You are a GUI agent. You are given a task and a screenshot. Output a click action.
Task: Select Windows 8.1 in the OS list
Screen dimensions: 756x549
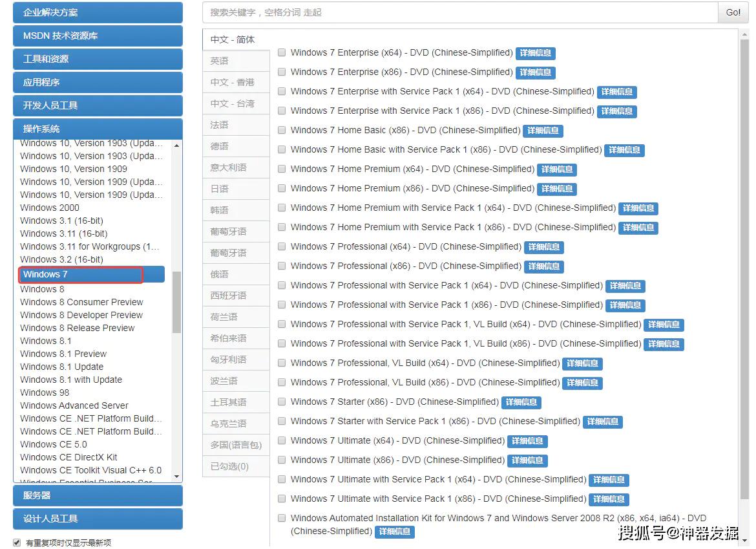tap(46, 341)
